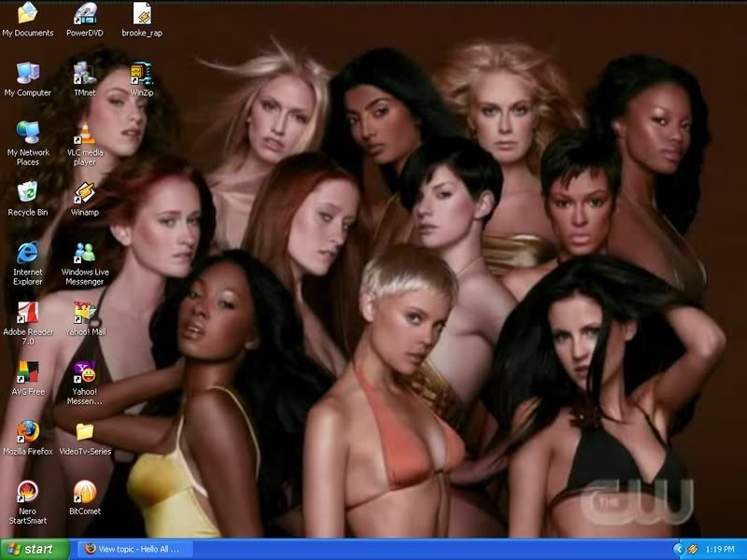Click the Mozilla Firefox desktop icon
This screenshot has width=747, height=560.
point(28,431)
